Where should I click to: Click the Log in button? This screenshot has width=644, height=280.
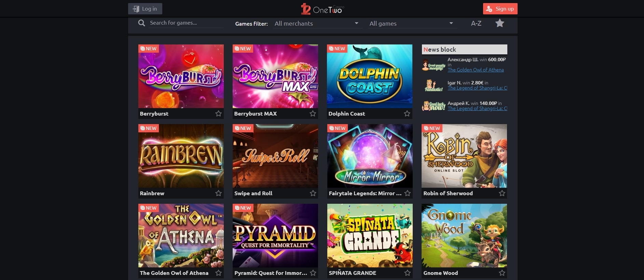pos(145,9)
